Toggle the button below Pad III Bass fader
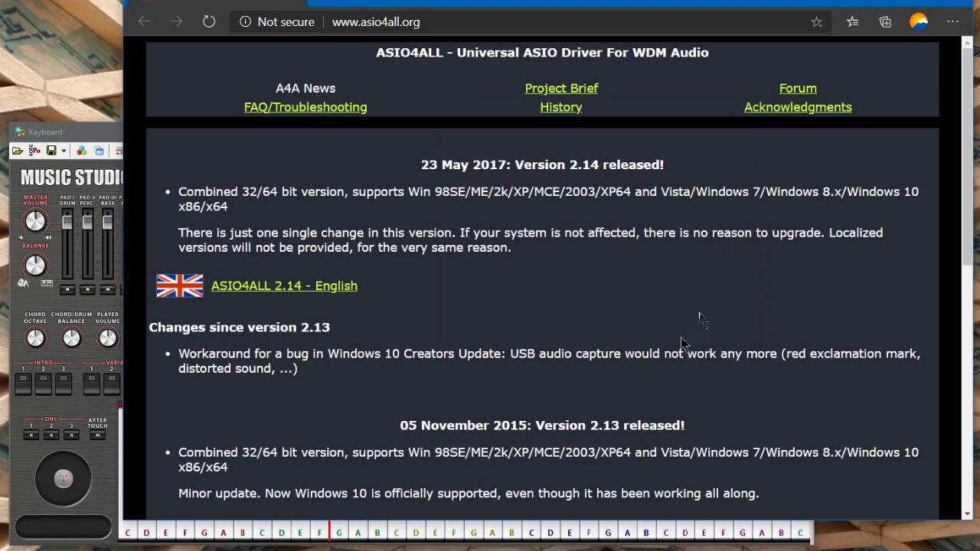 (x=107, y=289)
